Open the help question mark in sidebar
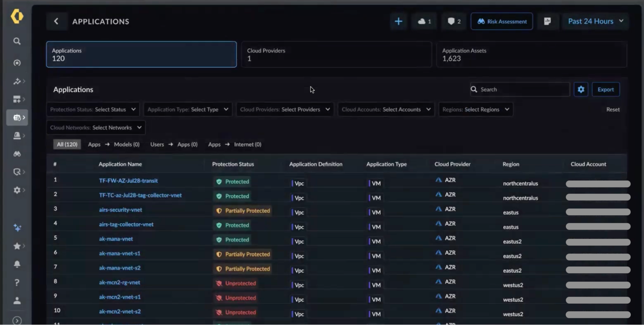This screenshot has width=644, height=325. [17, 282]
